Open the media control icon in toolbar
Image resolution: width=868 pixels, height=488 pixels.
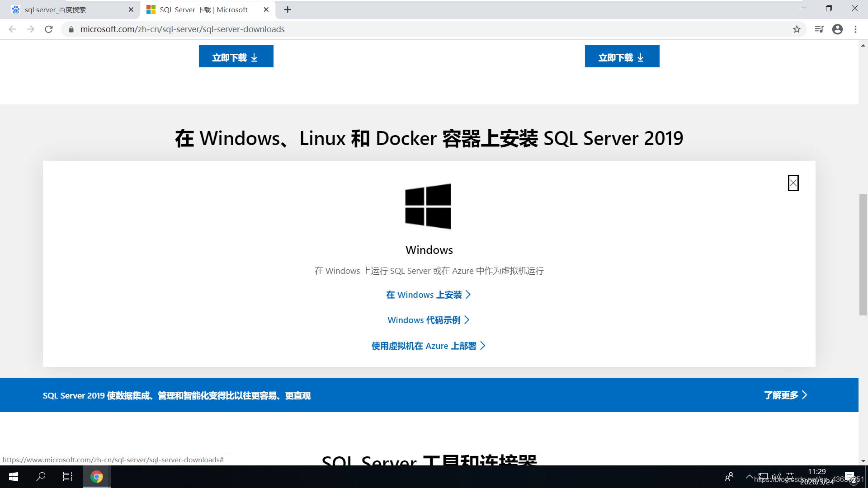point(819,29)
